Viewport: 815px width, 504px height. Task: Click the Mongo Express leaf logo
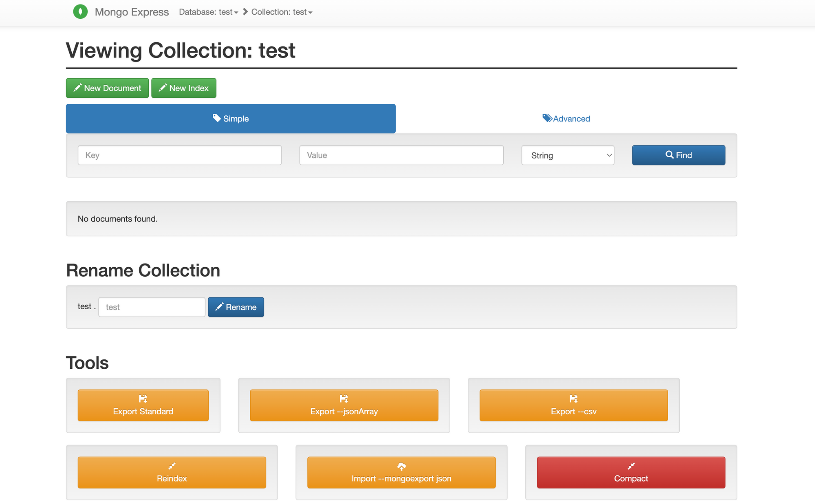coord(80,12)
